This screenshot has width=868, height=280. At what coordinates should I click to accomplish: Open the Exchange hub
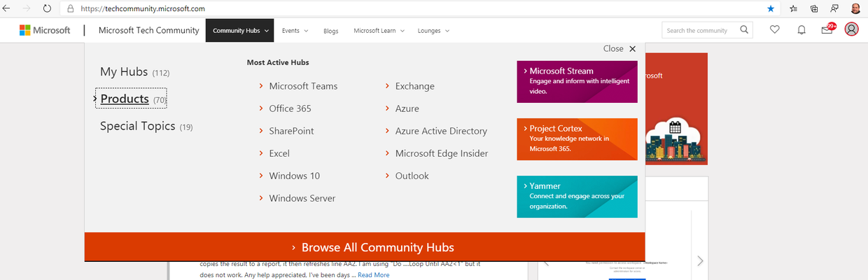(x=415, y=86)
